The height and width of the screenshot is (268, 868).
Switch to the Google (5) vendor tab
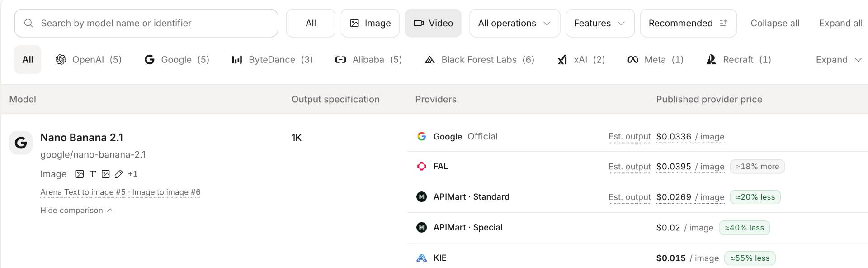[x=177, y=60]
